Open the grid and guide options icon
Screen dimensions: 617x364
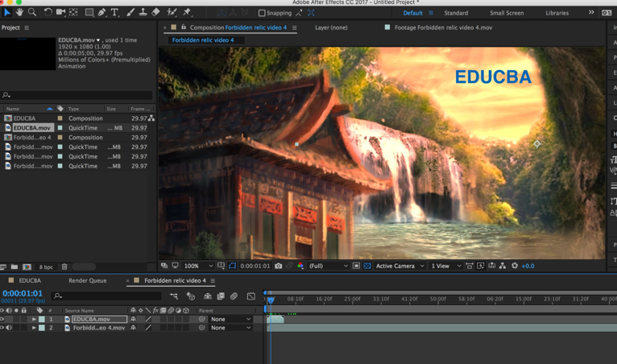(222, 266)
